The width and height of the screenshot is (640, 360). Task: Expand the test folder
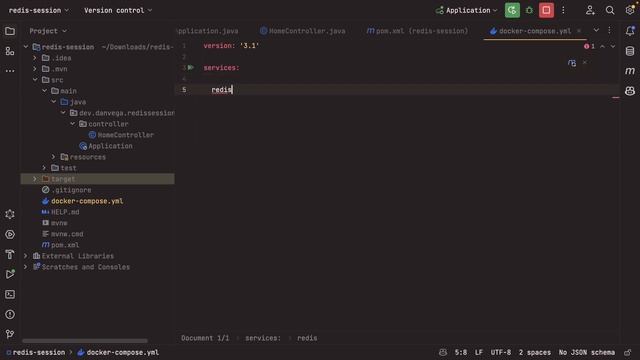(44, 168)
